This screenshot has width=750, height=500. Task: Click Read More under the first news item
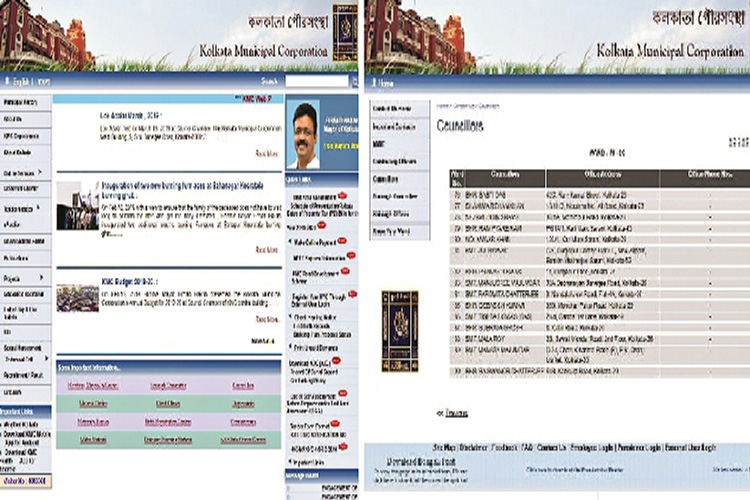pyautogui.click(x=266, y=153)
